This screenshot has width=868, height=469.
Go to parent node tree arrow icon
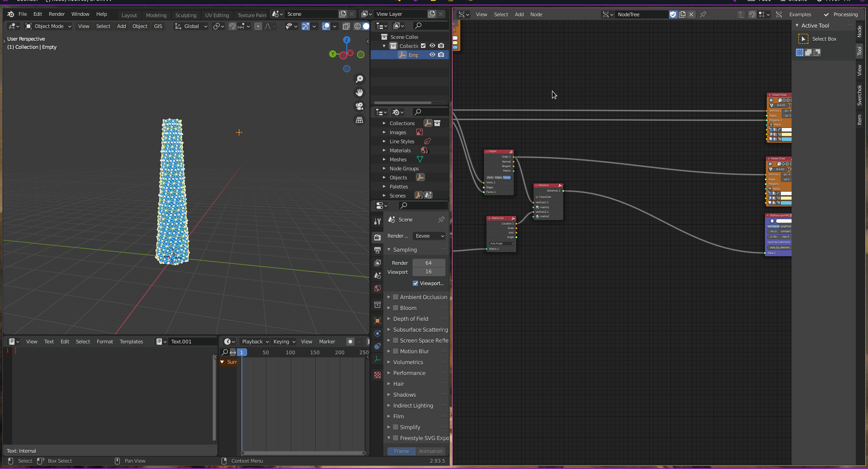pyautogui.click(x=741, y=14)
